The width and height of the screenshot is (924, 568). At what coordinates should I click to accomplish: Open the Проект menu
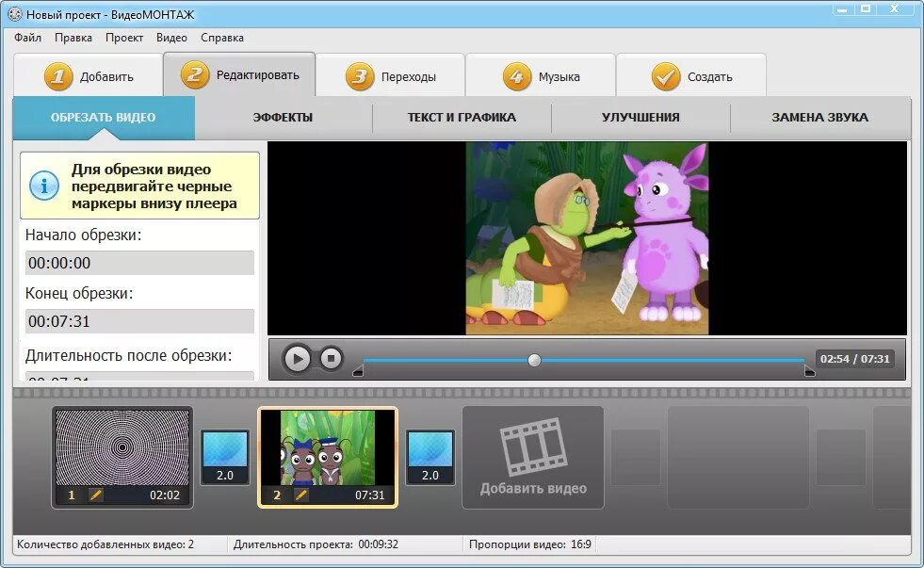(124, 38)
